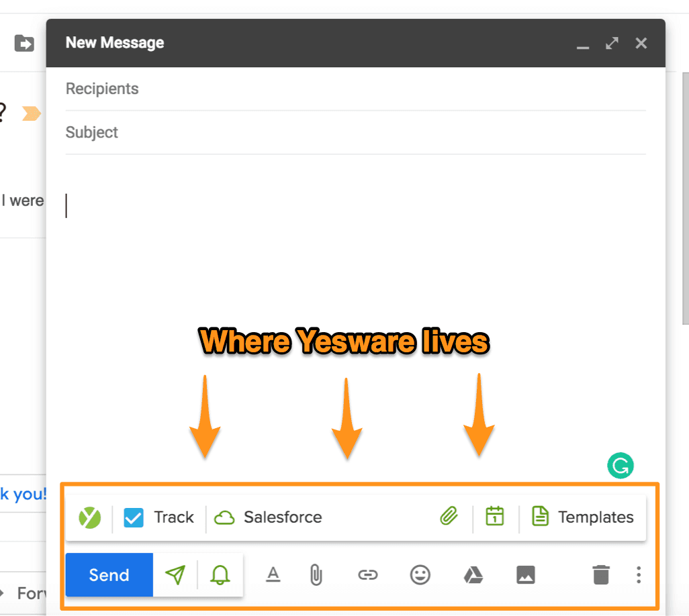Open text formatting options
Viewport: 689px width, 616px height.
273,575
